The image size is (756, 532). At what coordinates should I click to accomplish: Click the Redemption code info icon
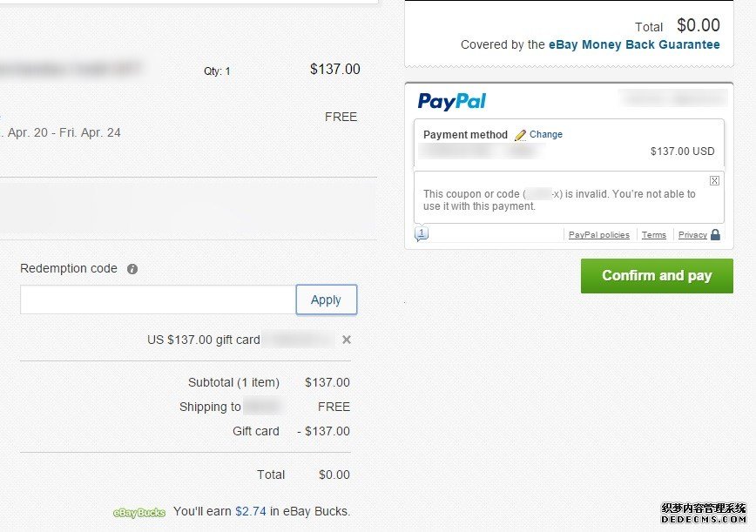[x=132, y=269]
